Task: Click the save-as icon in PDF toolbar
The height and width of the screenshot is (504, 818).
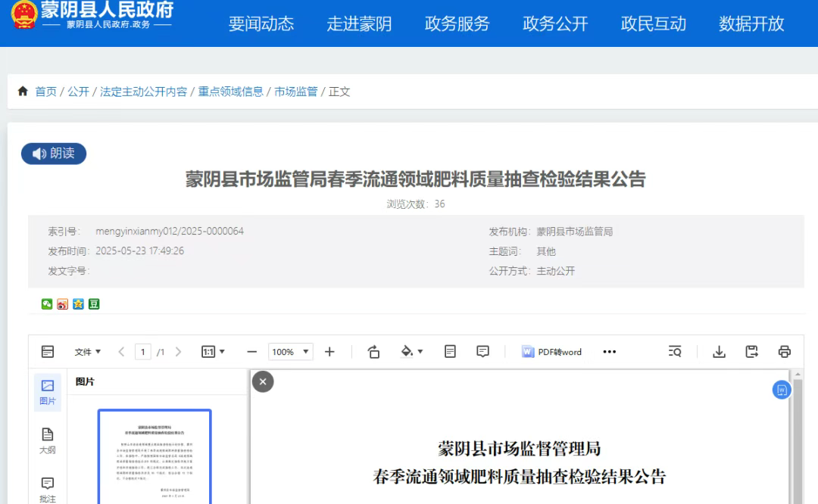Action: pyautogui.click(x=751, y=352)
